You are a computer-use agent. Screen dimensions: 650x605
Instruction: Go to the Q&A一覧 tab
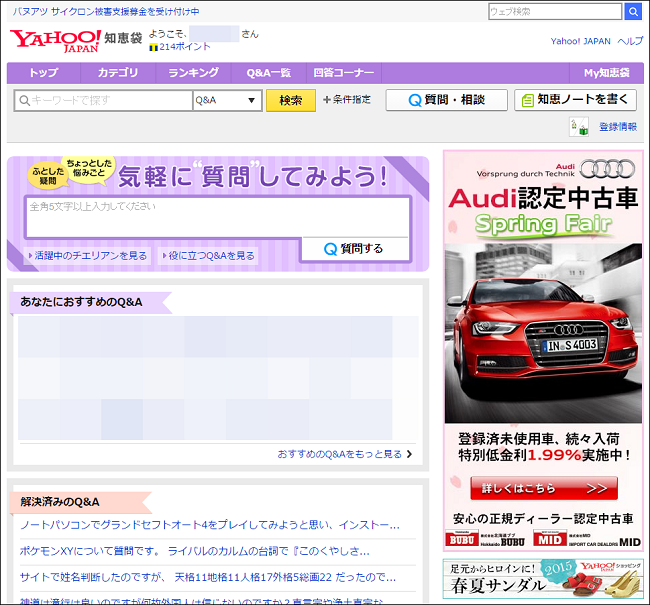269,73
